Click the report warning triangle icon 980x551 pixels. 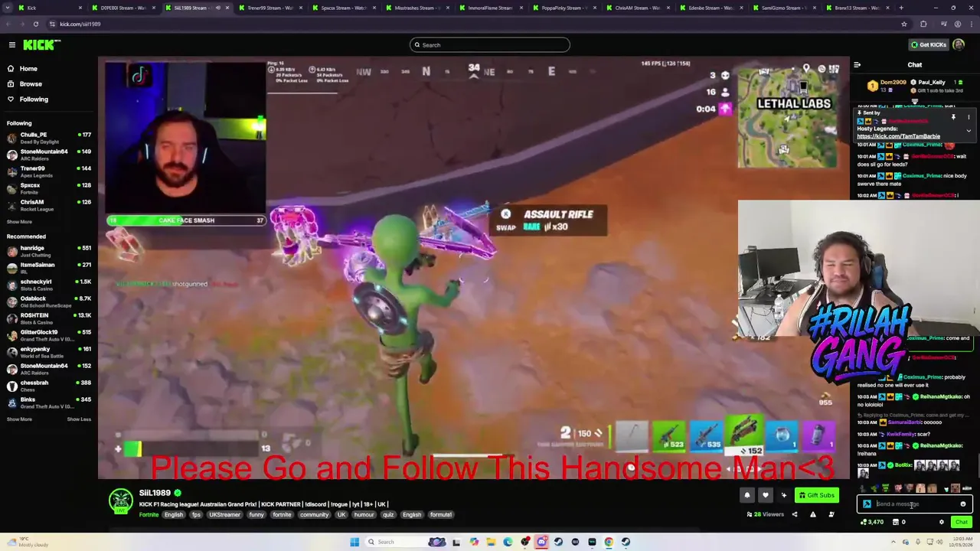click(813, 514)
